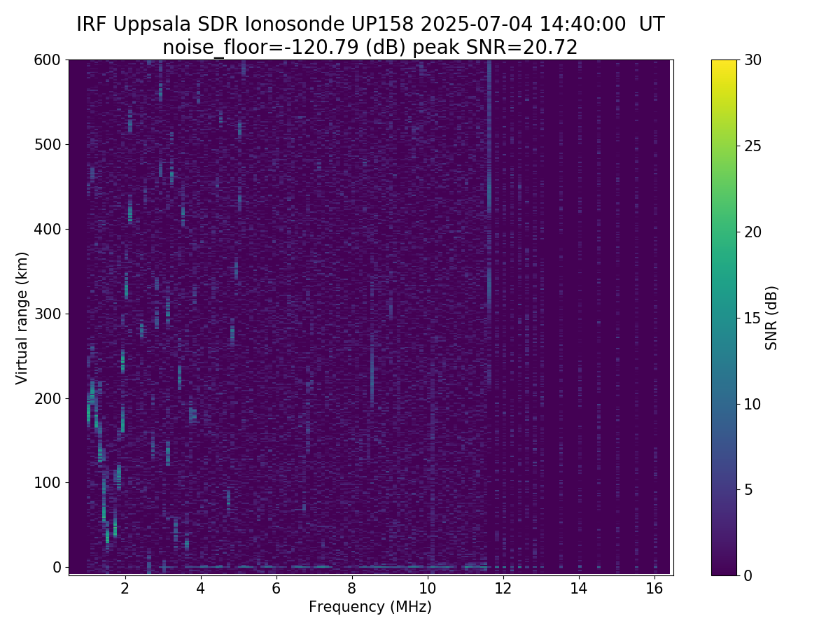The height and width of the screenshot is (630, 840).
Task: Click the SNR colorbar gradient strip
Action: [724, 318]
